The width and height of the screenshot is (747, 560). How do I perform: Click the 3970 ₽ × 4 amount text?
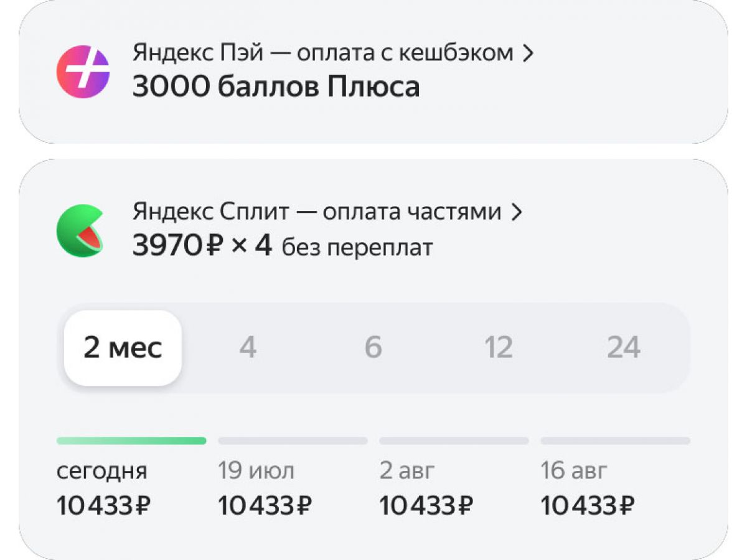pyautogui.click(x=202, y=246)
